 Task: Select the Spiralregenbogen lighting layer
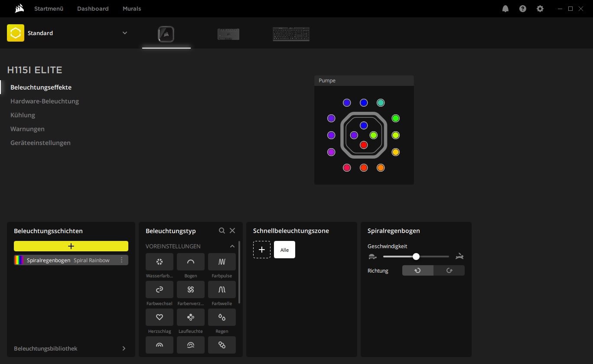pyautogui.click(x=71, y=260)
